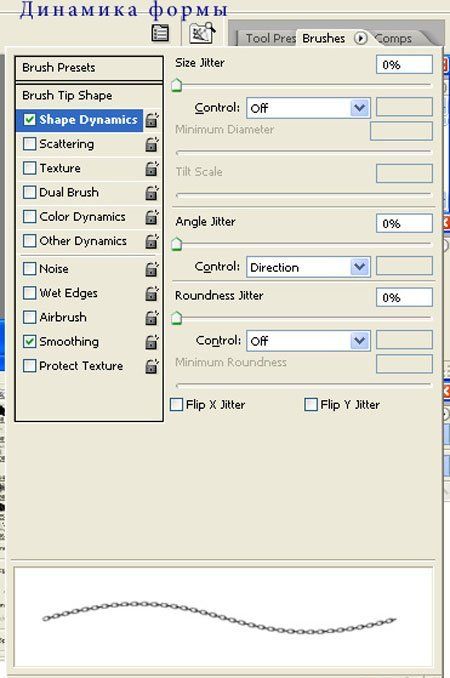Select Brush Tip Shape section
Image resolution: width=450 pixels, height=678 pixels.
[x=89, y=96]
